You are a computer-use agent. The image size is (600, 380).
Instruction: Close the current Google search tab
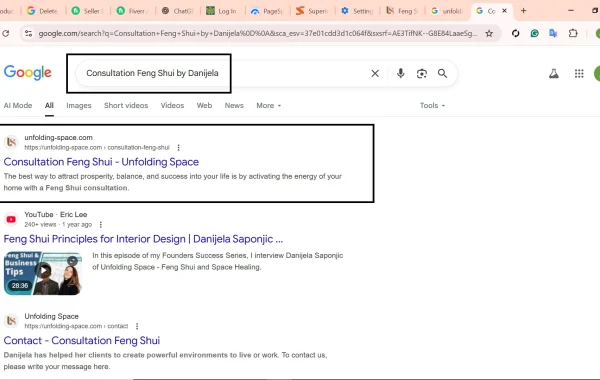[x=504, y=11]
